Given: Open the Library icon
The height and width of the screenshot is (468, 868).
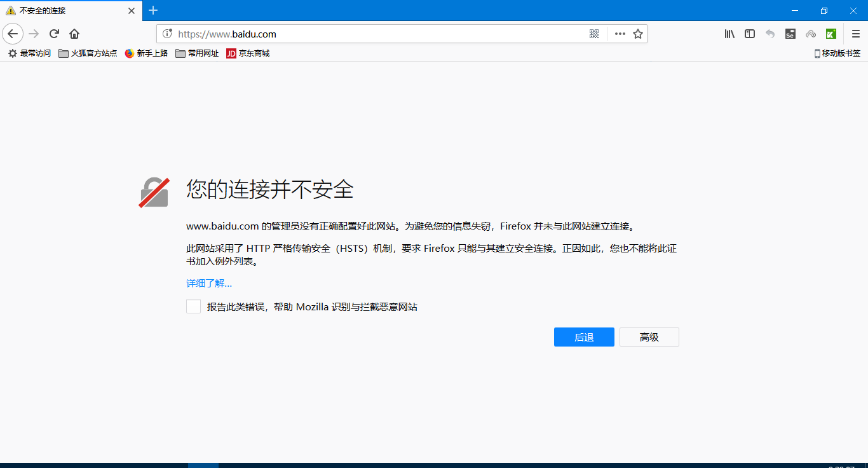Looking at the screenshot, I should [729, 34].
